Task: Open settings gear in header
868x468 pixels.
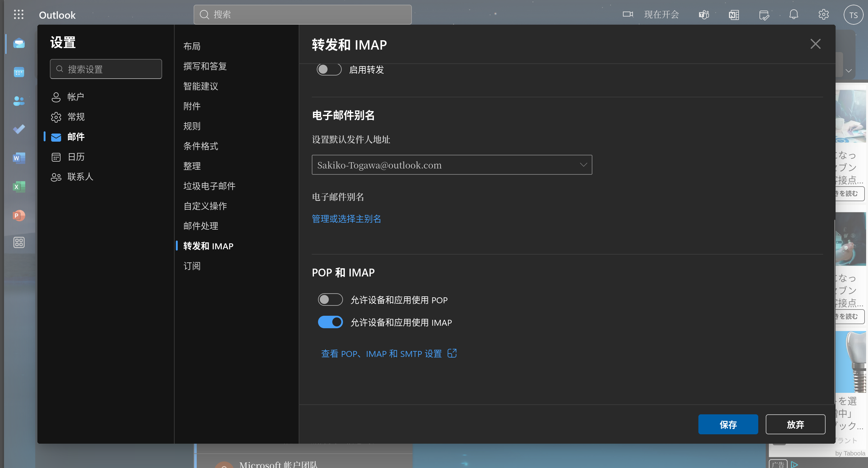Action: [x=823, y=14]
